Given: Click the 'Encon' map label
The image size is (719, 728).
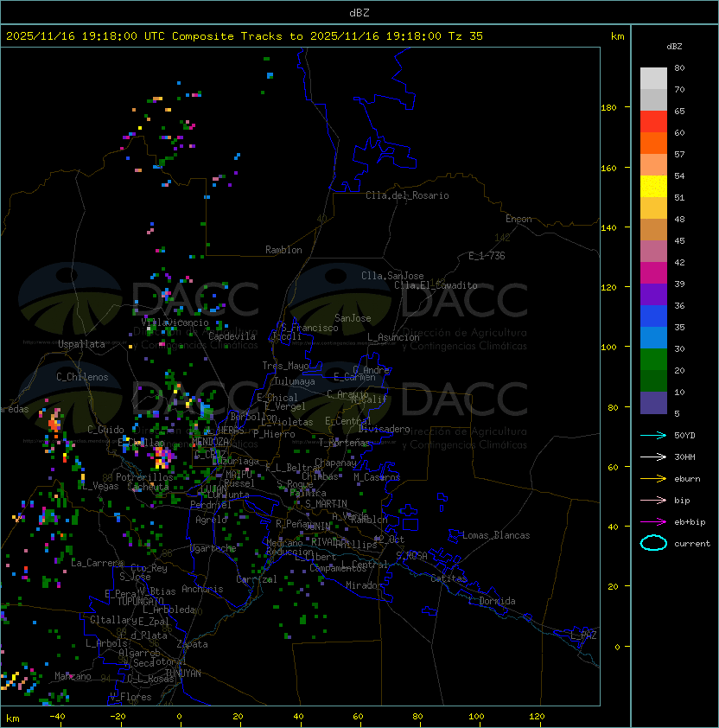Looking at the screenshot, I should (519, 219).
